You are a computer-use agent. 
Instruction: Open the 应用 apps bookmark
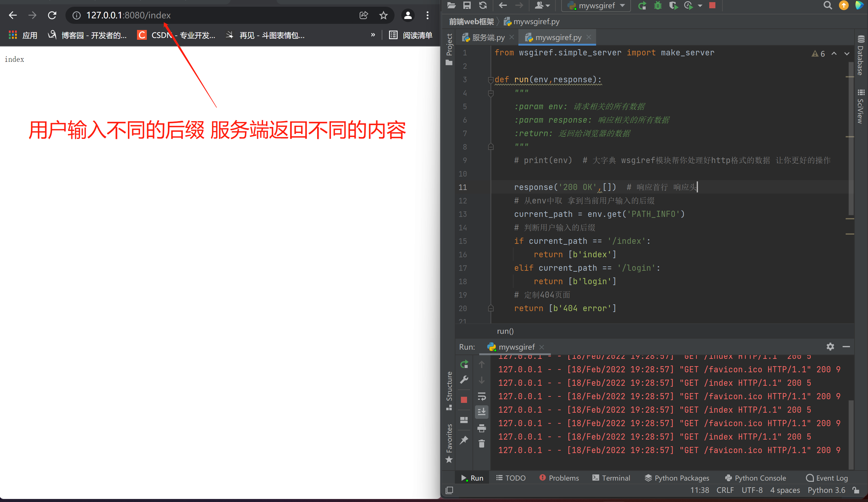[x=23, y=35]
